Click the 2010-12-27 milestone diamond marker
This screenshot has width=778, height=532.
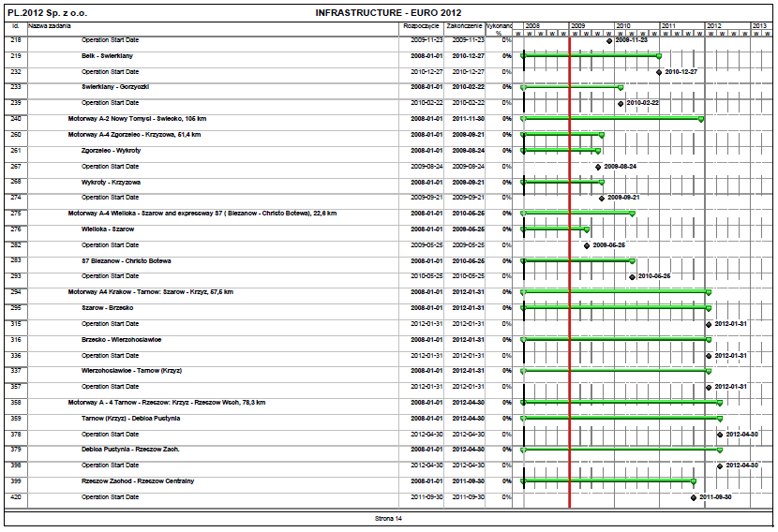[x=659, y=72]
